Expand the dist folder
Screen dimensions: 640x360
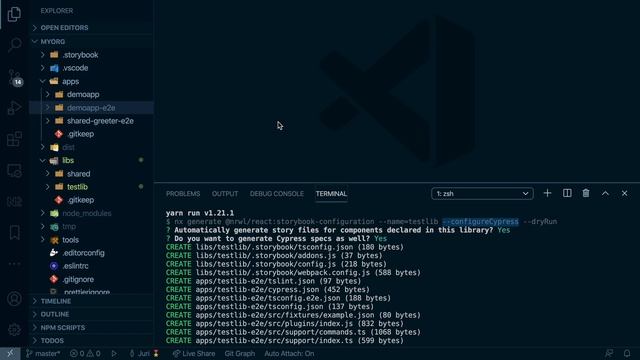(x=91, y=147)
